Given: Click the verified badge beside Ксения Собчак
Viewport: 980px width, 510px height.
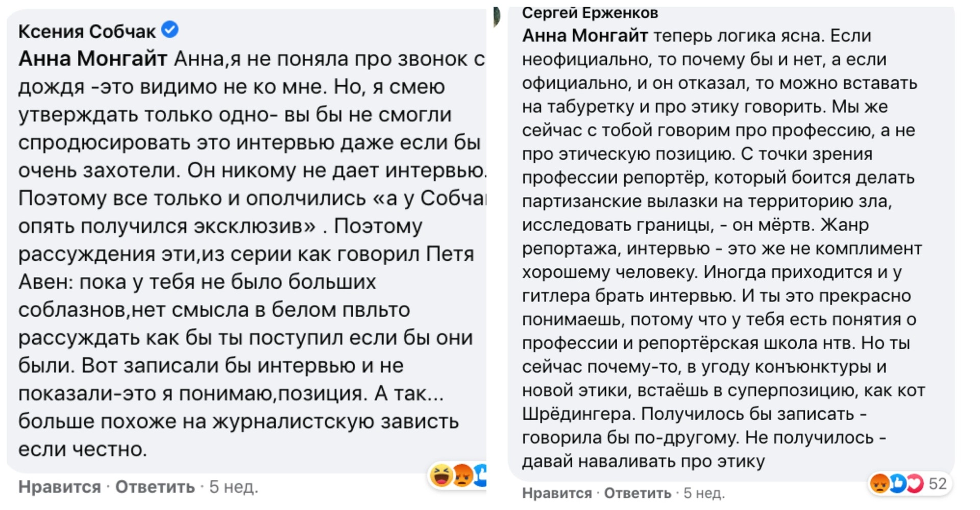Looking at the screenshot, I should (170, 30).
